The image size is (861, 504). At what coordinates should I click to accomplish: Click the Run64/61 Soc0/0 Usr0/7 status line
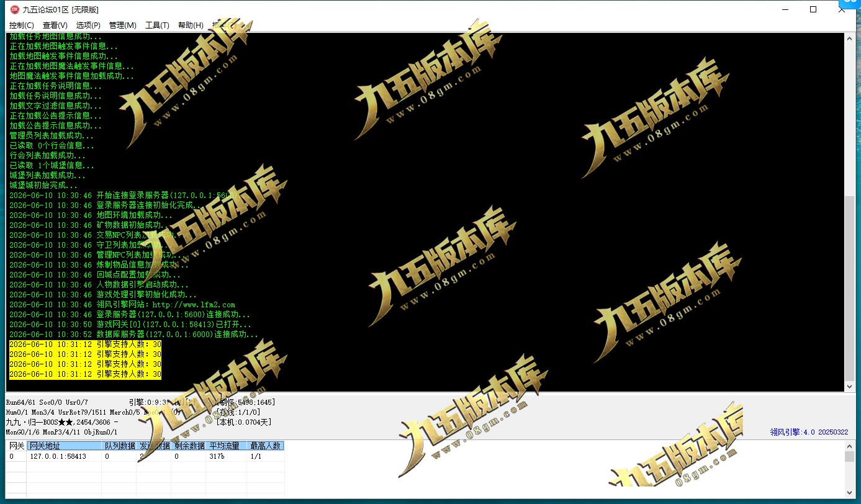pos(47,402)
